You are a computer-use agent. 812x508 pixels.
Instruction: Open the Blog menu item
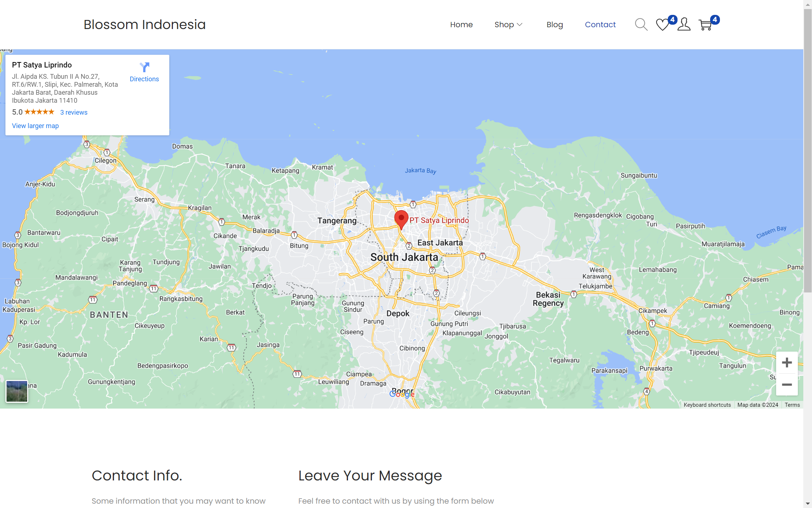tap(555, 25)
